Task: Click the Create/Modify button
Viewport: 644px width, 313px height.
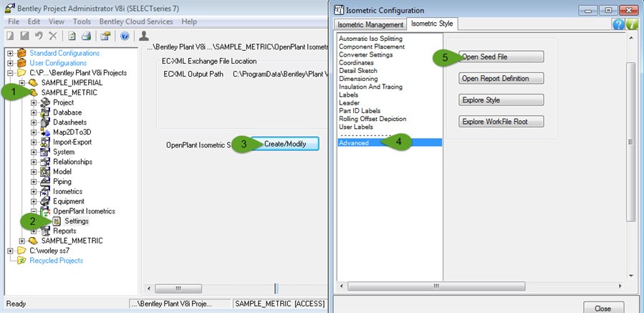Action: coord(285,144)
